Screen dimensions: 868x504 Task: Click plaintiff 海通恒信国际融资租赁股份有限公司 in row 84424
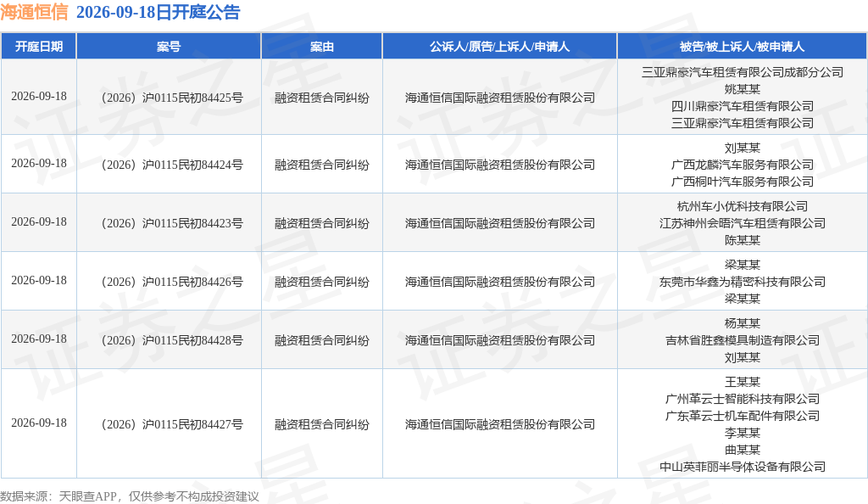500,165
